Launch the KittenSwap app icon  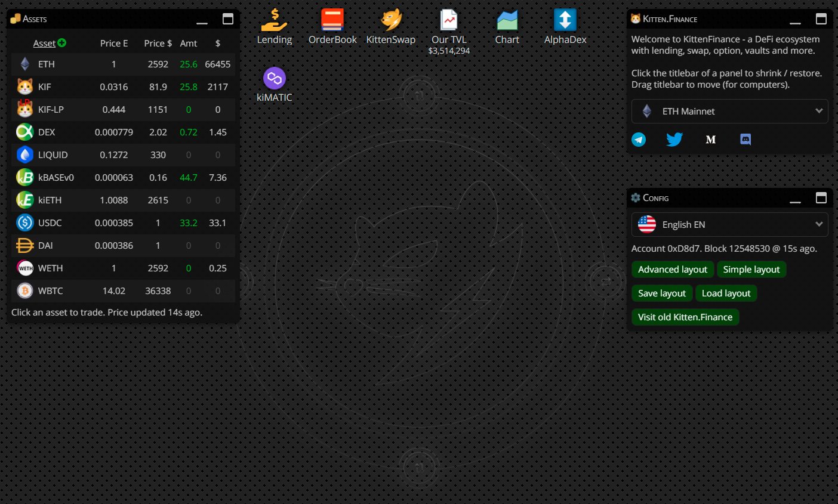pyautogui.click(x=391, y=20)
